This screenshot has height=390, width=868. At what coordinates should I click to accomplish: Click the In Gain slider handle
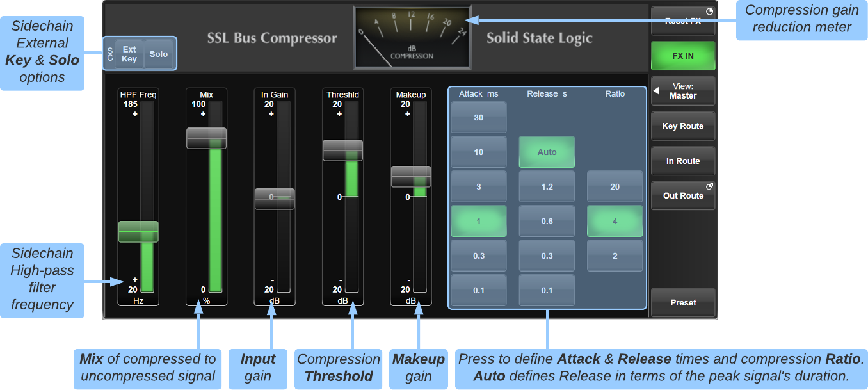coord(275,199)
